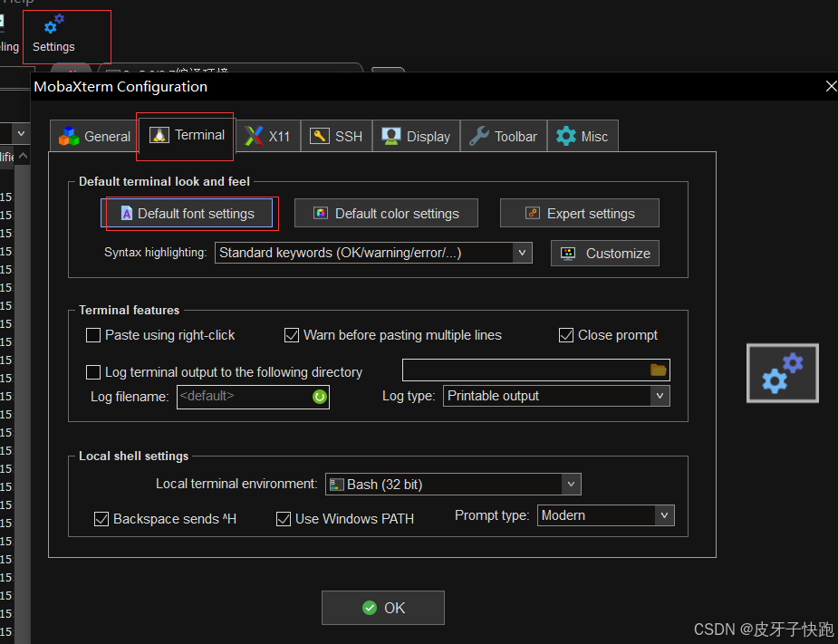The height and width of the screenshot is (644, 838).
Task: Open the Display tab
Action: pos(417,136)
